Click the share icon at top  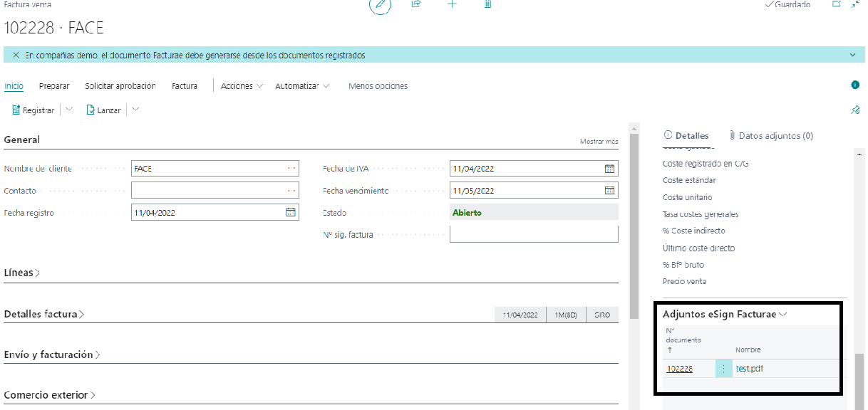pyautogui.click(x=416, y=4)
